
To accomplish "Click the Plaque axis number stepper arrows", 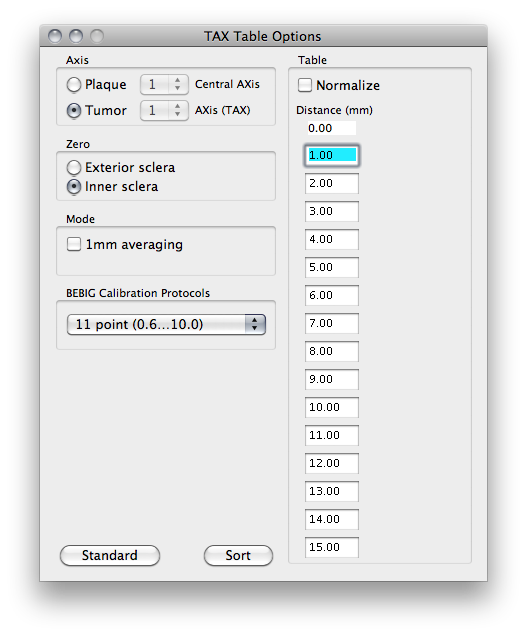I will [177, 84].
